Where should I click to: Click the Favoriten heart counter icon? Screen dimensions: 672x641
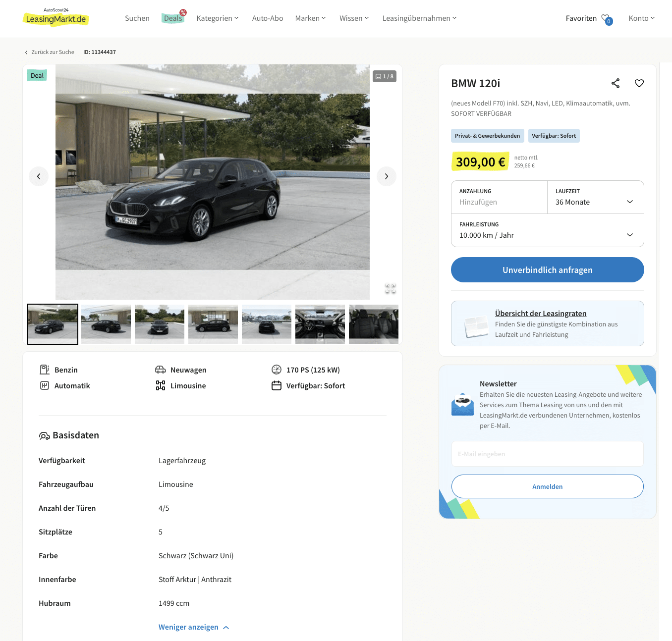[x=607, y=19]
